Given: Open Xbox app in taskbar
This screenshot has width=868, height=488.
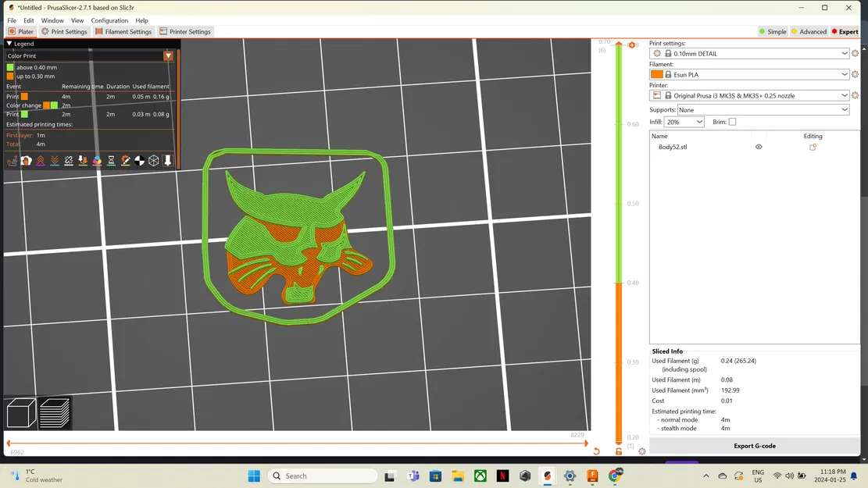Looking at the screenshot, I should click(480, 476).
